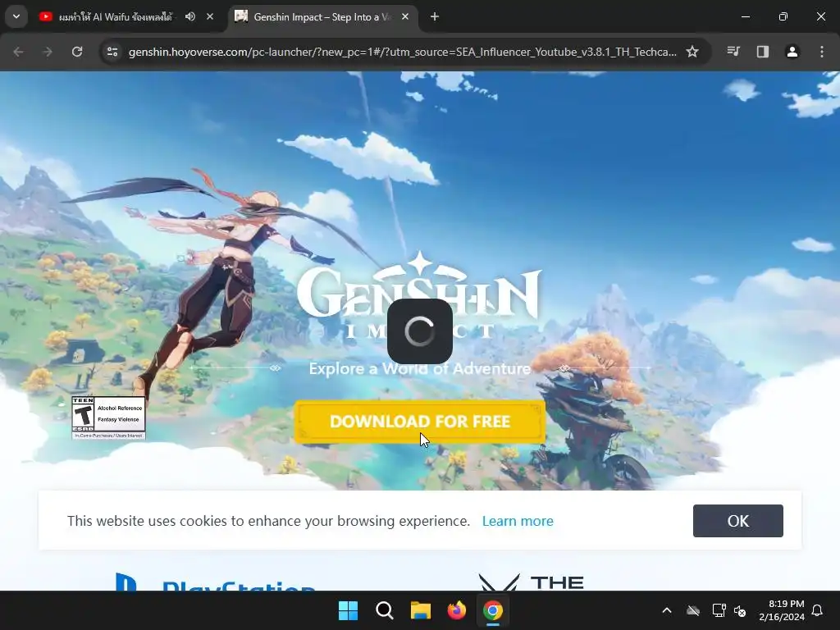Open the Learn more cookie link
The image size is (840, 630).
coord(518,521)
